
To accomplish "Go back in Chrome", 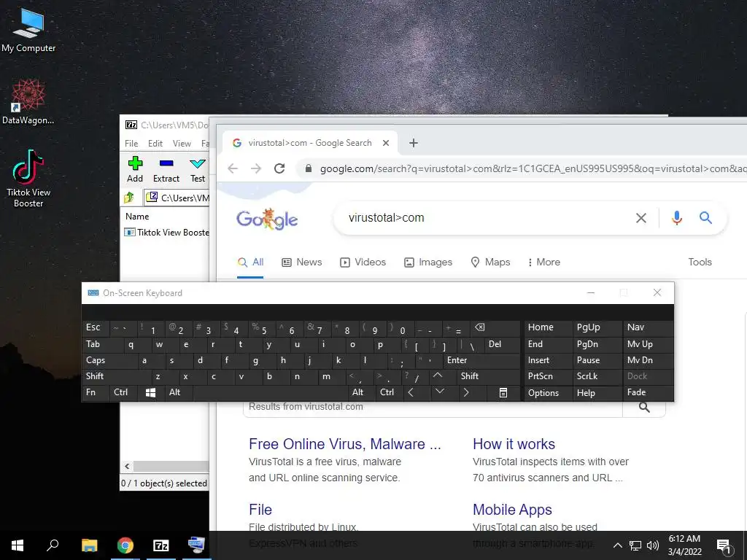I will coord(233,168).
